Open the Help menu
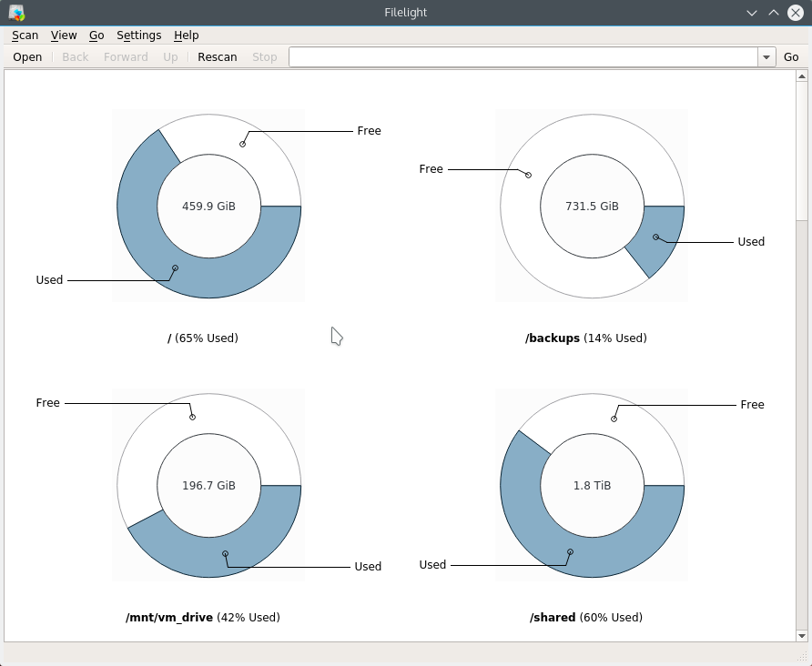This screenshot has height=666, width=812. coord(186,35)
